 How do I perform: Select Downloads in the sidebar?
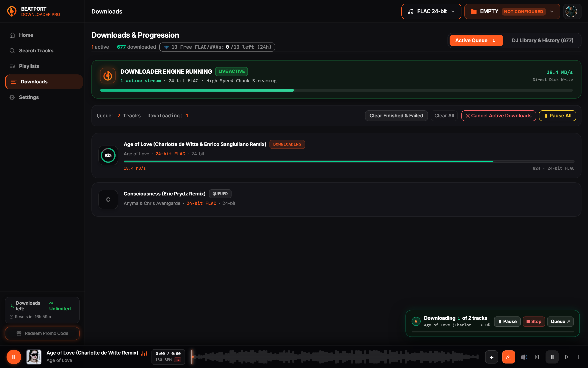coord(44,82)
